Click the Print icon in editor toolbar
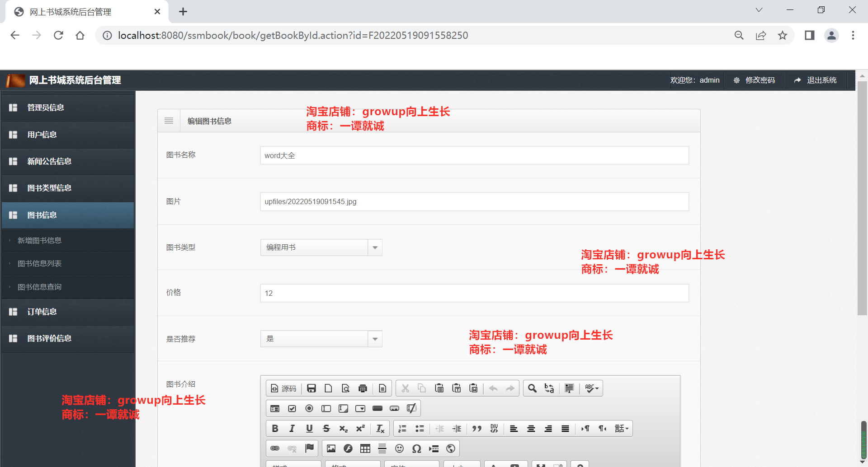The image size is (868, 467). [x=363, y=388]
